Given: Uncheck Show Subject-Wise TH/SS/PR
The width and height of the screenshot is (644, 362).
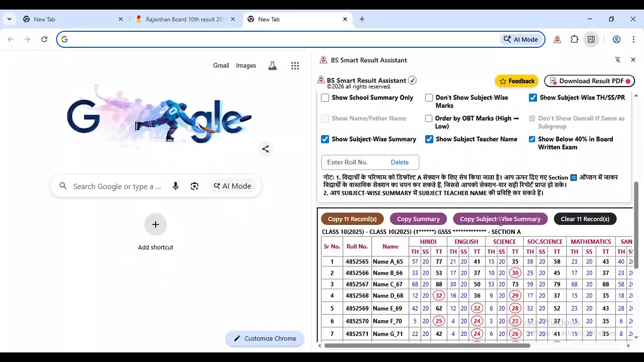Looking at the screenshot, I should 533,98.
